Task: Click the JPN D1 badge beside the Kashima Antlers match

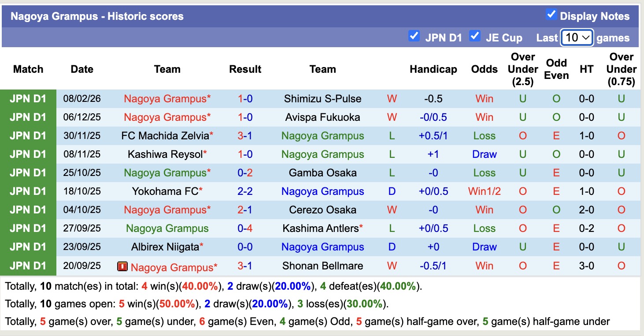Action: [x=28, y=228]
